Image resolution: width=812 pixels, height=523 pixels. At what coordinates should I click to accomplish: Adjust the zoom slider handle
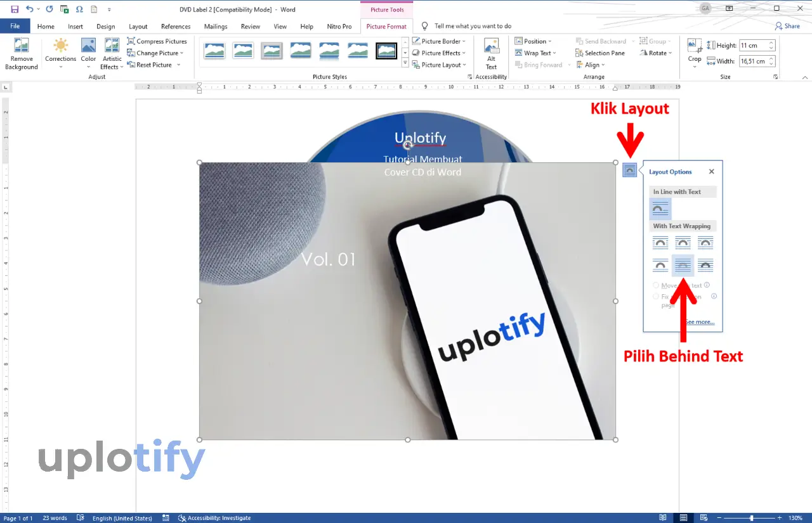pos(752,518)
